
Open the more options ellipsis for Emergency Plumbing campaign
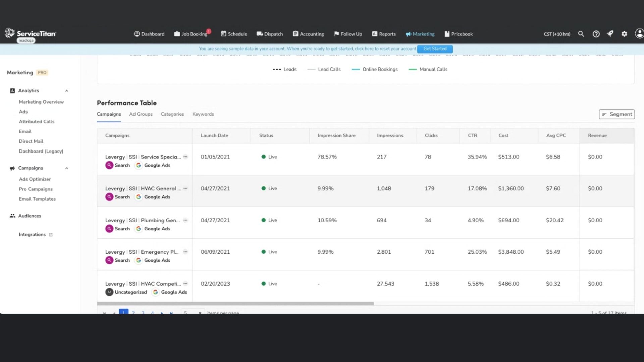tap(185, 252)
